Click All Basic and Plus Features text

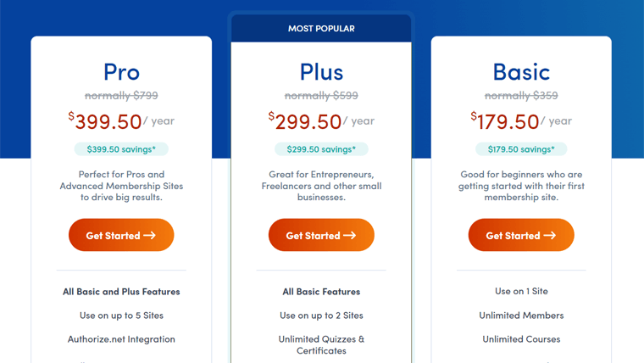[121, 292]
